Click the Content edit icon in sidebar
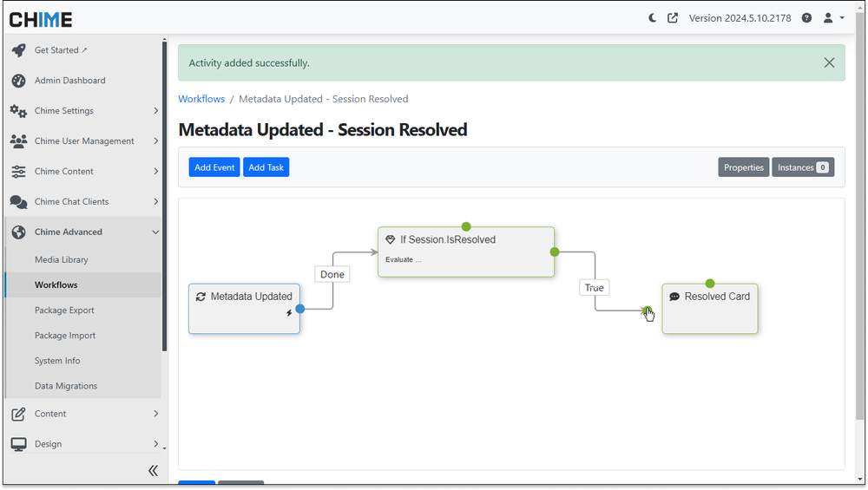Viewport: 868px width, 490px height. pos(18,414)
